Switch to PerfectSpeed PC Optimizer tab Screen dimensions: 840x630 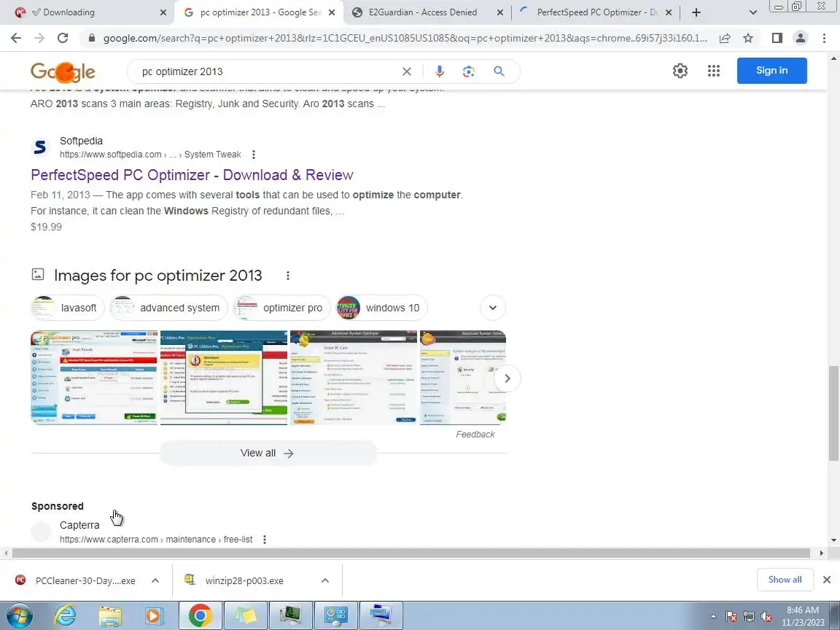coord(596,12)
